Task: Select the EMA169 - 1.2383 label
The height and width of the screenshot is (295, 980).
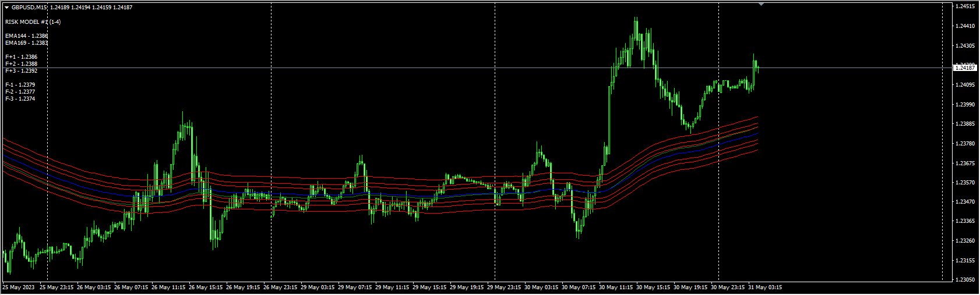Action: click(27, 43)
